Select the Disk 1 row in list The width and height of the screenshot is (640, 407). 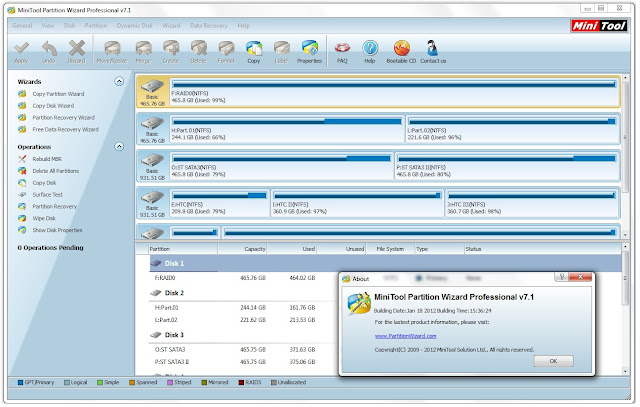[x=385, y=264]
